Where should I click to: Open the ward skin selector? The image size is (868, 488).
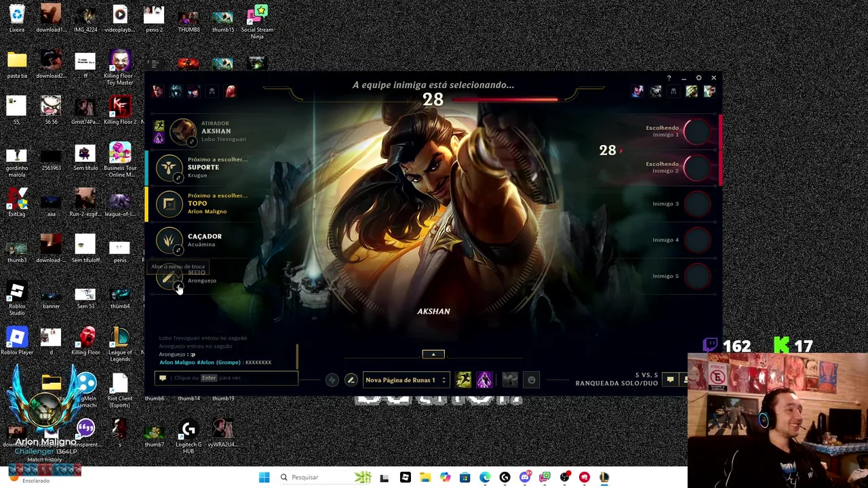pyautogui.click(x=510, y=380)
